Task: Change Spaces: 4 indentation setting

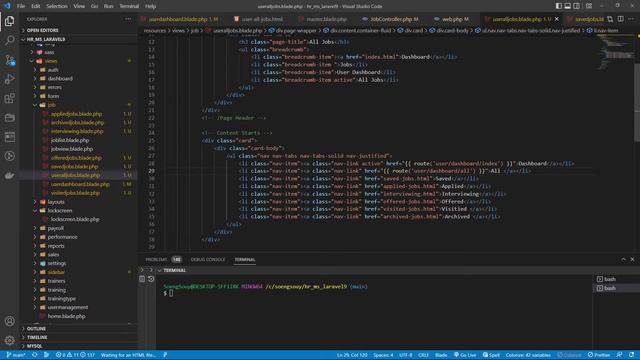Action: click(383, 355)
